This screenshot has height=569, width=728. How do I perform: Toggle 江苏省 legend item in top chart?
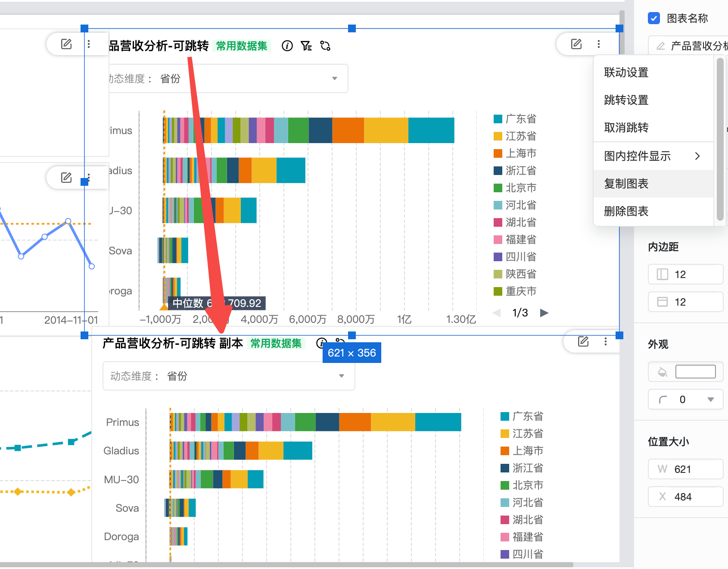[x=515, y=136]
